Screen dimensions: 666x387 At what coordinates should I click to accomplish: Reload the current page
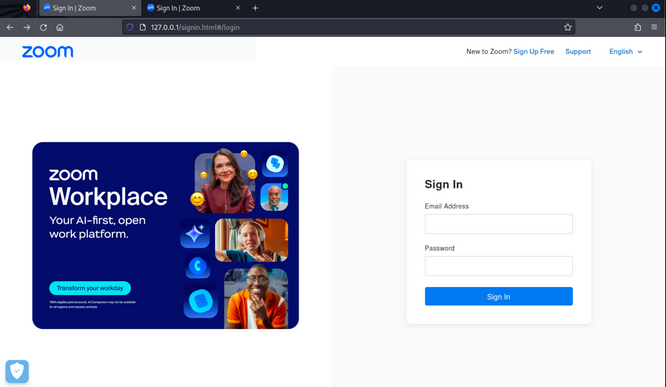pyautogui.click(x=43, y=27)
